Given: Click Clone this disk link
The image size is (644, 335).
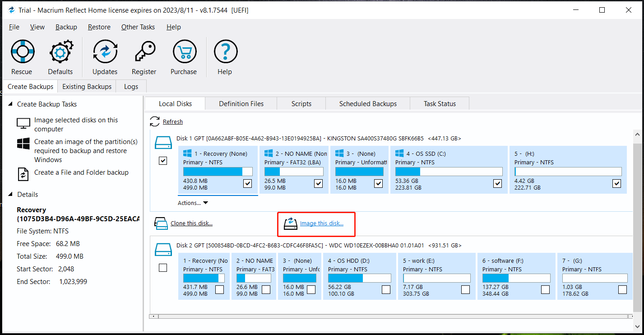Looking at the screenshot, I should 191,223.
